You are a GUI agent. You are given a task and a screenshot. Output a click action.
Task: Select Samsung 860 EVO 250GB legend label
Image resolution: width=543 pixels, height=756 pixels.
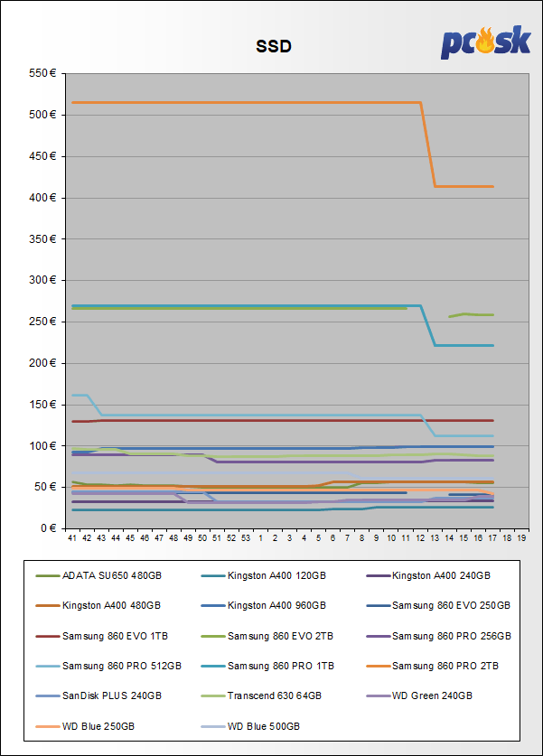coord(452,605)
